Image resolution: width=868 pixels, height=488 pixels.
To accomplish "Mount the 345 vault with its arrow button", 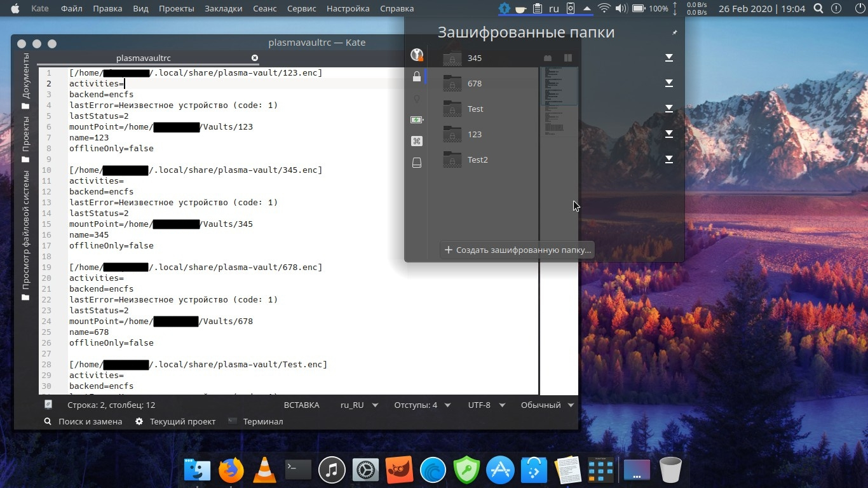I will pyautogui.click(x=669, y=58).
